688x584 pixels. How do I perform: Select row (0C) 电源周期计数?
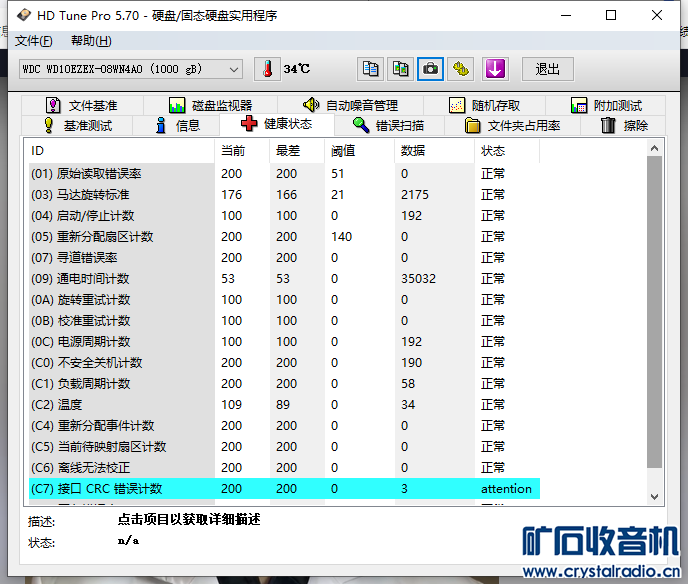[284, 342]
